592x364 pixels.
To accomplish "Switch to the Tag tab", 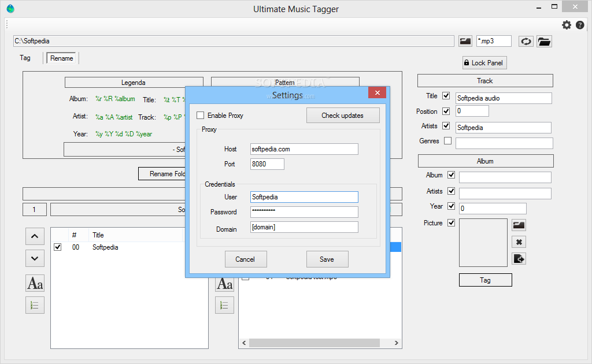I will click(x=25, y=58).
